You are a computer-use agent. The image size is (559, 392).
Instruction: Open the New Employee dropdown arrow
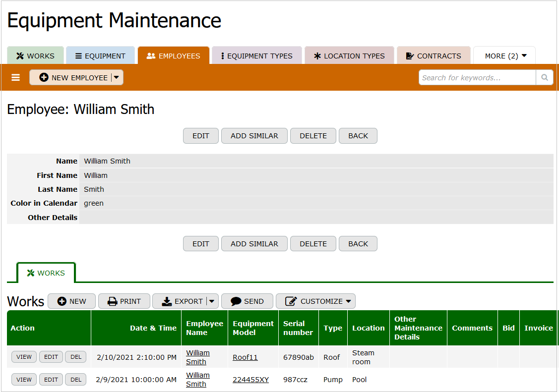(x=116, y=77)
